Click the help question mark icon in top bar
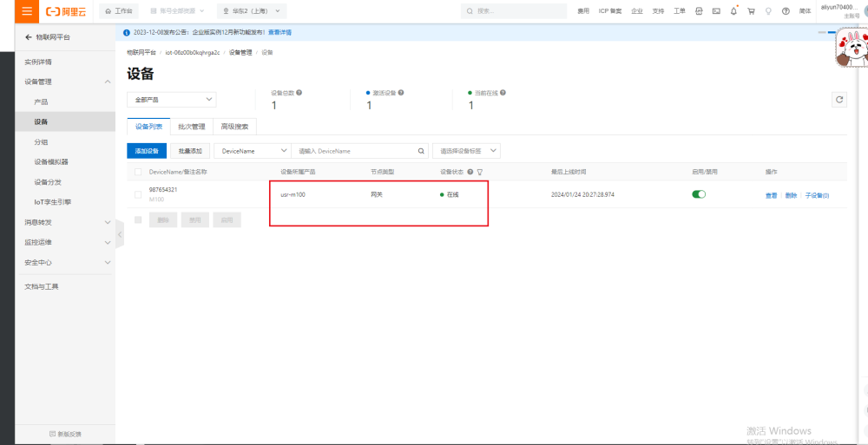 [x=786, y=11]
